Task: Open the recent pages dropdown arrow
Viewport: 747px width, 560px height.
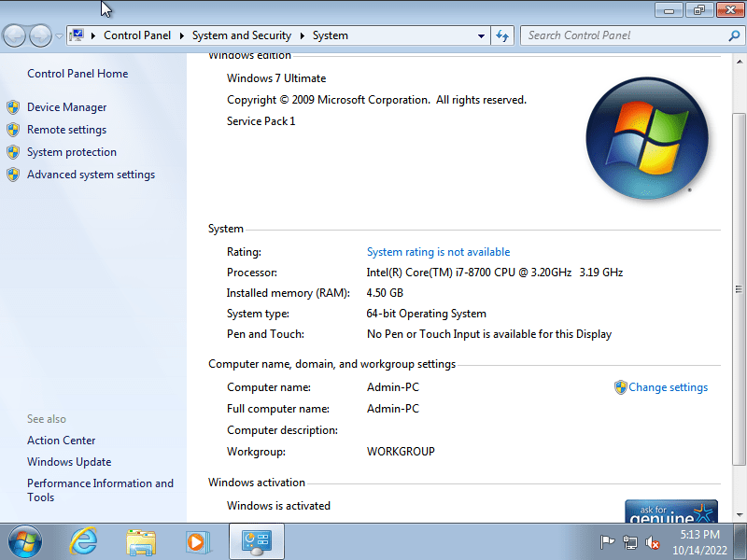Action: tap(59, 36)
